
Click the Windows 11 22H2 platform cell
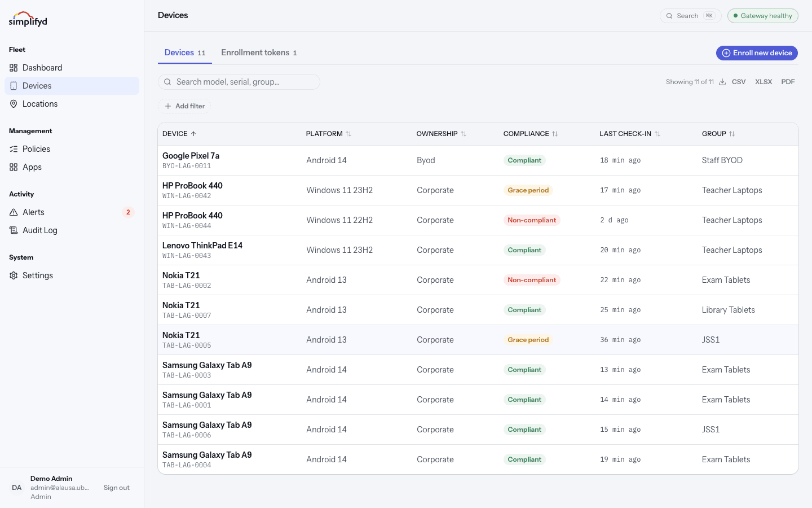(339, 220)
